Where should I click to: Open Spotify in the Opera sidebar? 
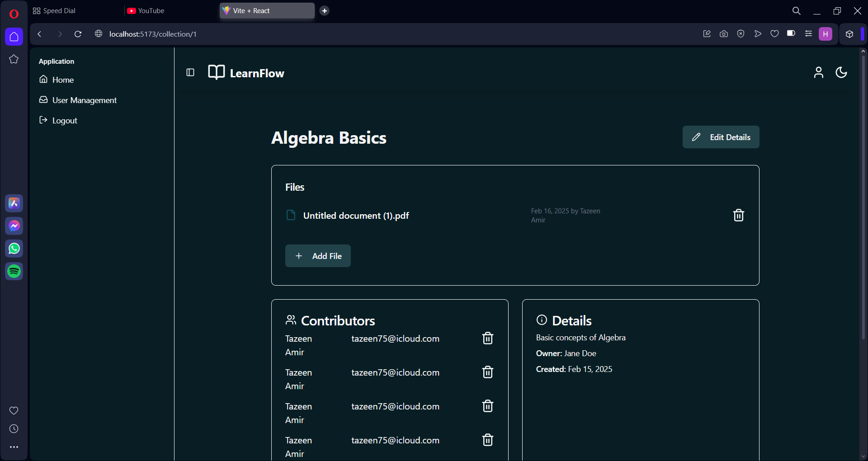[x=14, y=271]
